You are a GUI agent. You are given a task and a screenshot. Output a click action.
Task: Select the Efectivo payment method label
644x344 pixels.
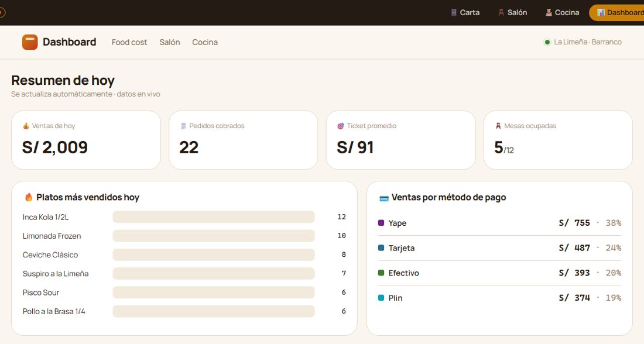tap(404, 273)
